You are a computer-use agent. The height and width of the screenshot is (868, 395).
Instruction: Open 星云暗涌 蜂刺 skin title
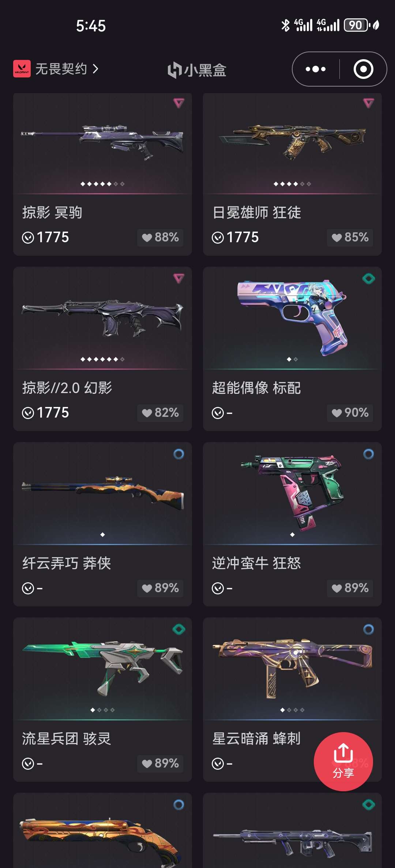pos(256,739)
